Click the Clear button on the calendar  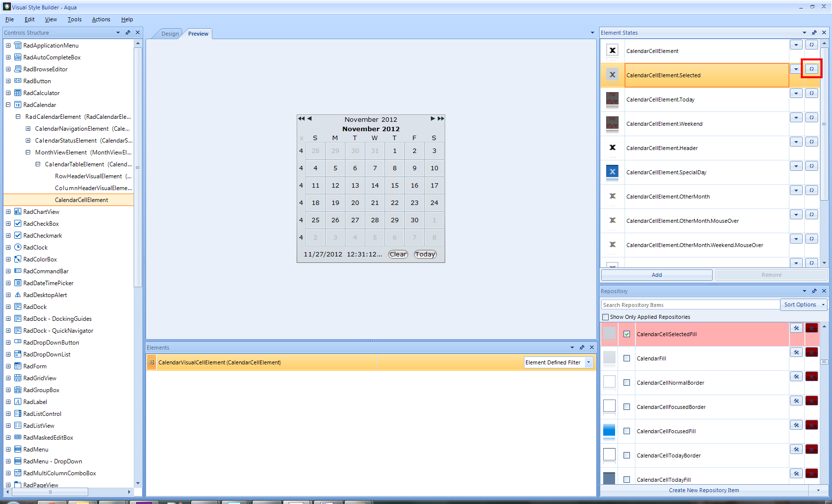(x=398, y=254)
